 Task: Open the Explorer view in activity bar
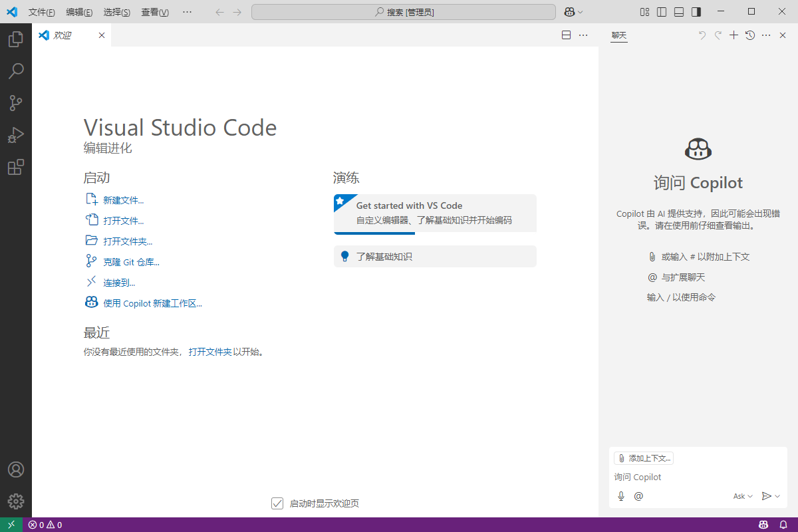pos(16,39)
